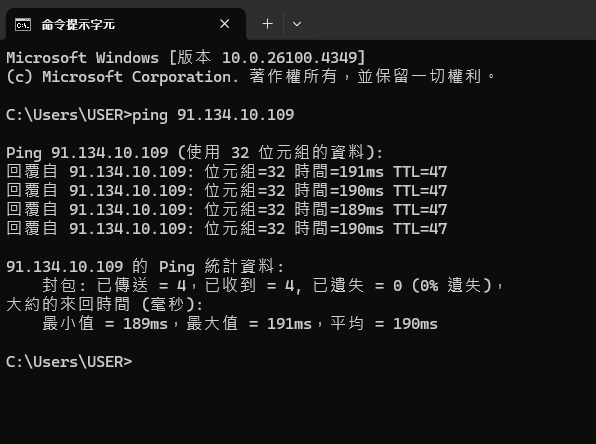
Task: Click the reply line showing 時間=189ms
Action: (x=227, y=210)
